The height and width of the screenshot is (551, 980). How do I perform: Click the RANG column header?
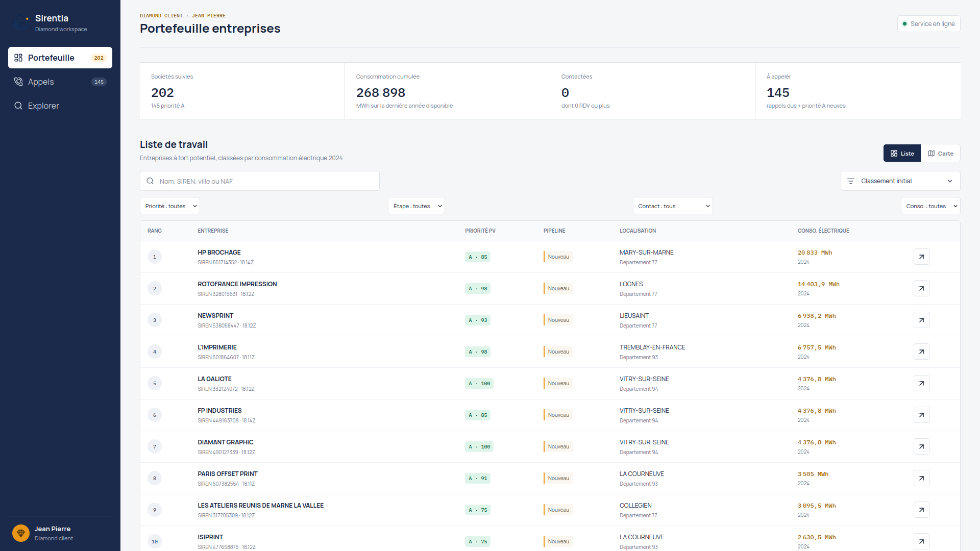click(x=155, y=231)
